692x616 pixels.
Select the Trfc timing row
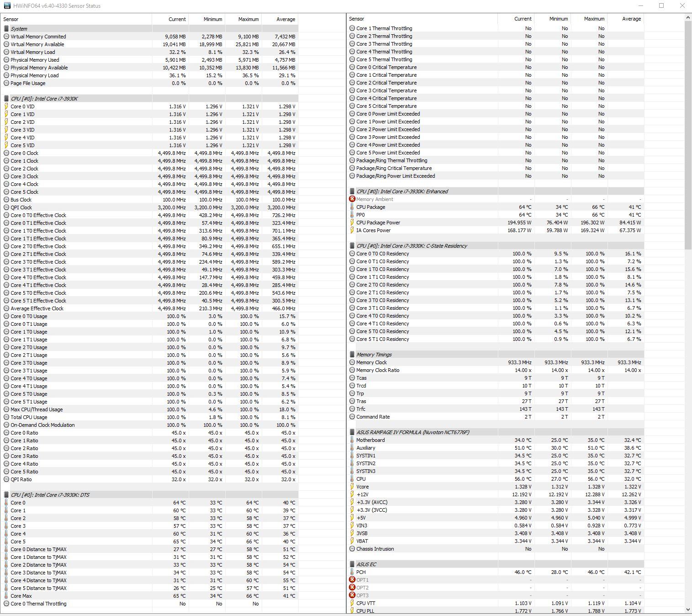[x=496, y=409]
